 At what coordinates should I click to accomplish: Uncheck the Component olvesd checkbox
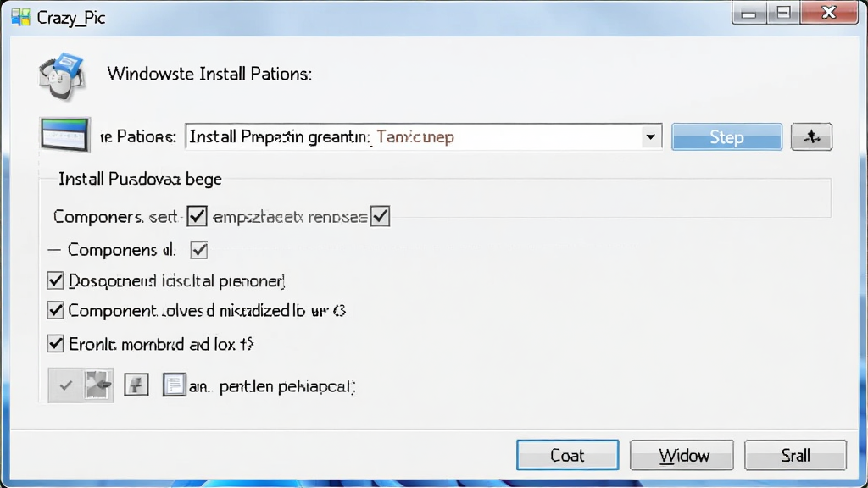(55, 310)
